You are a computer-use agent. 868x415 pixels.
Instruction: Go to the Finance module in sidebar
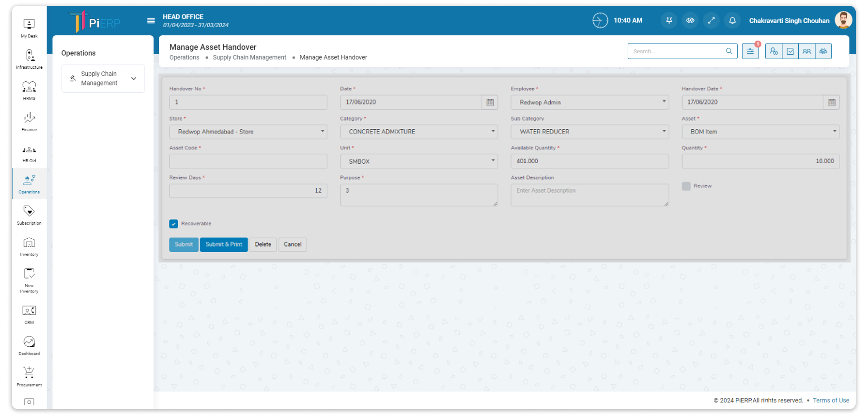(x=29, y=122)
